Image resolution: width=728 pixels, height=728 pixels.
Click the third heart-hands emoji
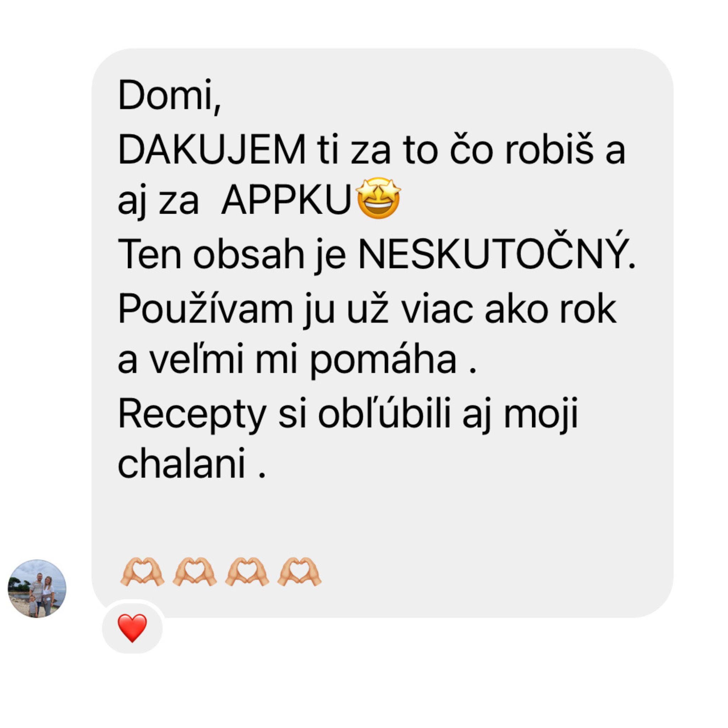click(x=247, y=572)
